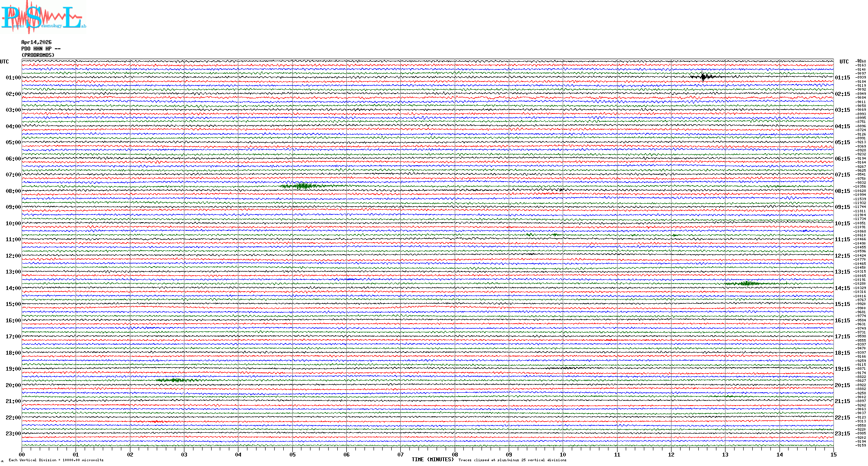Click the green seismic burst just above 14:00 trace
Viewport: 868px width, 466px height.
(x=747, y=283)
